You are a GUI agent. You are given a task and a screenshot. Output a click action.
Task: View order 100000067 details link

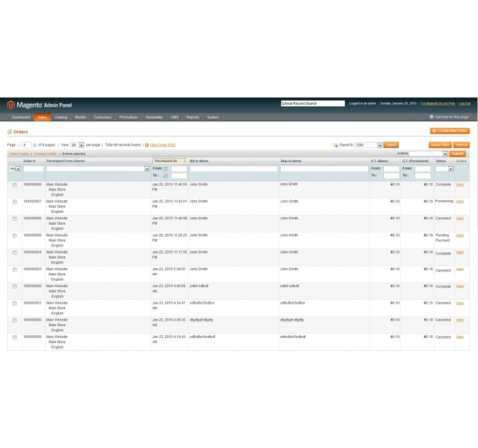pyautogui.click(x=460, y=202)
